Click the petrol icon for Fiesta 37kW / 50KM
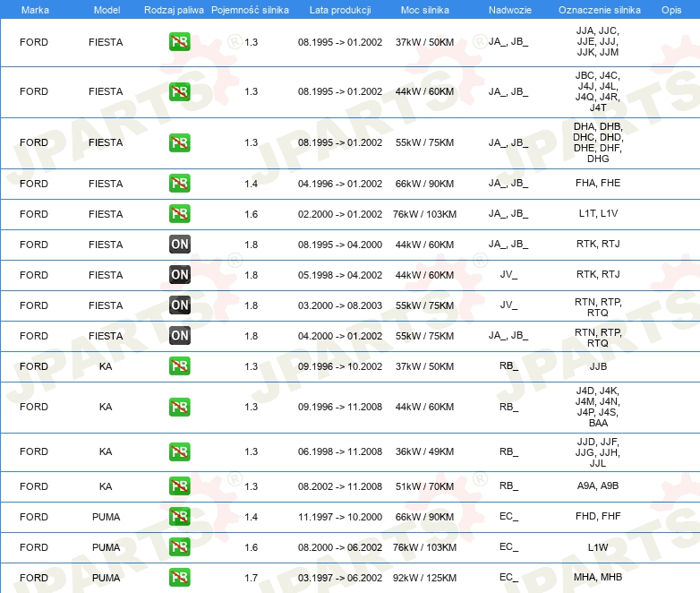 179,41
